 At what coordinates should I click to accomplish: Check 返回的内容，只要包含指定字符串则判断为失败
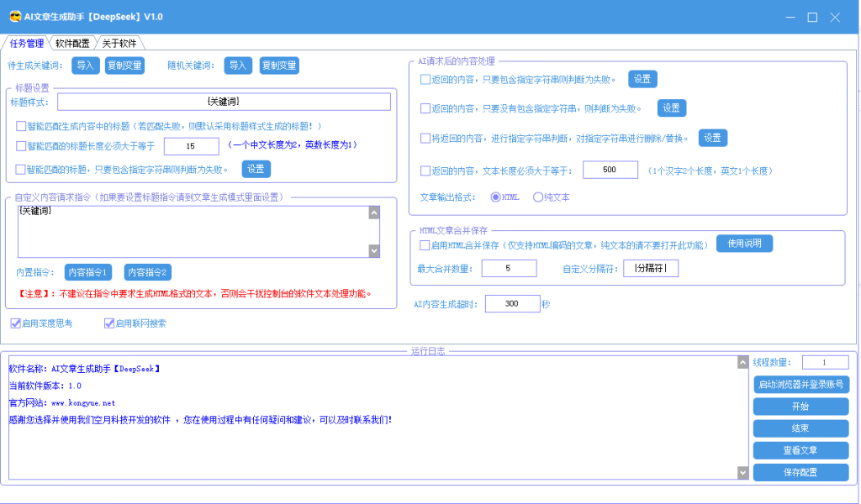click(x=425, y=80)
